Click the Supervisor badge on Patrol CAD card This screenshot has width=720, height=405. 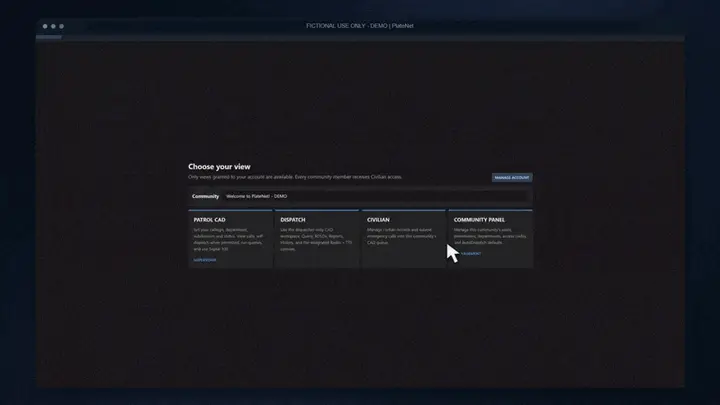(205, 260)
